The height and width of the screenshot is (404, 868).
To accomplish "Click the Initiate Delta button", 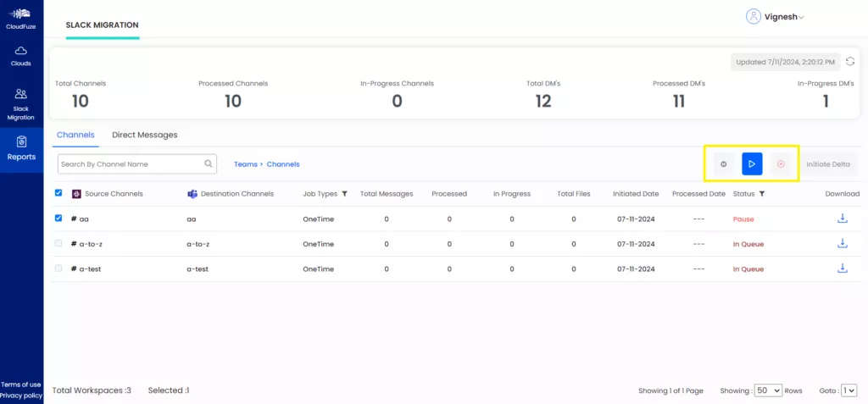I will tap(827, 164).
